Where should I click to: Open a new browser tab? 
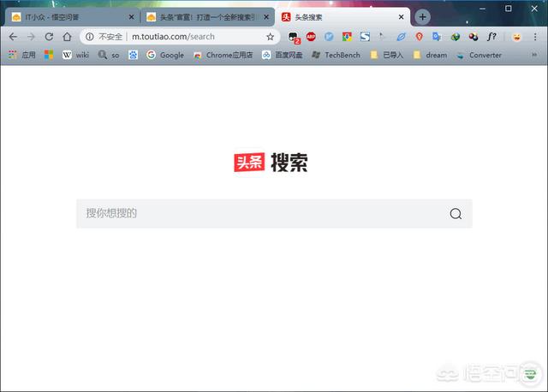pos(422,17)
